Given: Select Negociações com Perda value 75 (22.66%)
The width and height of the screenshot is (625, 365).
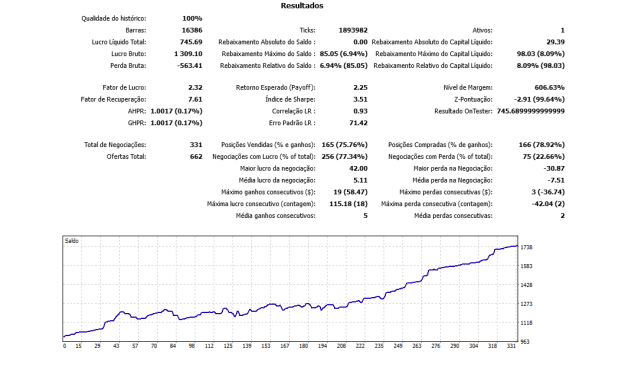Looking at the screenshot, I should click(x=544, y=157).
